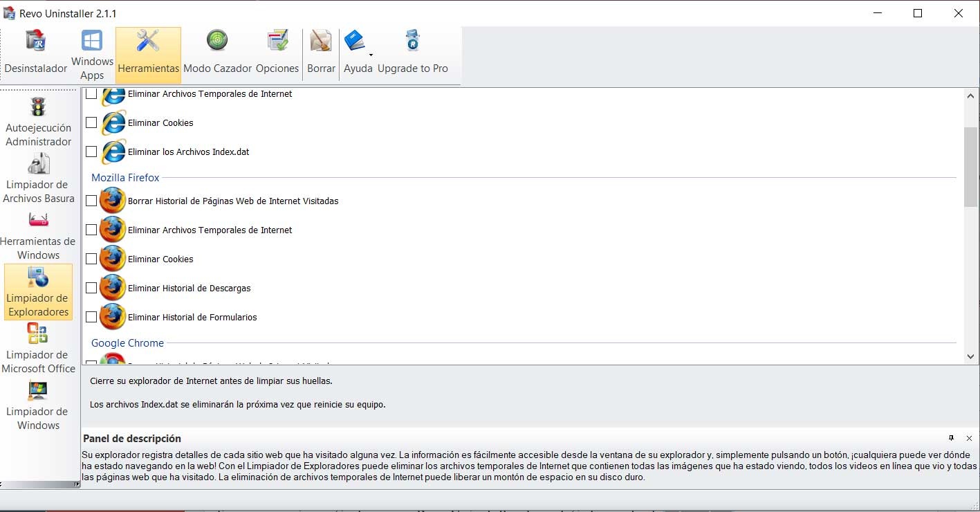980x512 pixels.
Task: Click the Borrar broom button
Action: tap(321, 55)
